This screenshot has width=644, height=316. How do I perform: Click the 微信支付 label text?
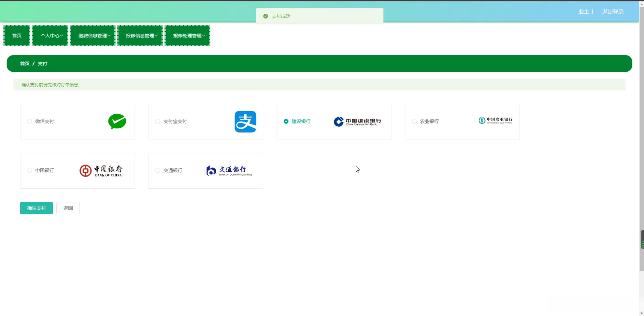pyautogui.click(x=45, y=122)
